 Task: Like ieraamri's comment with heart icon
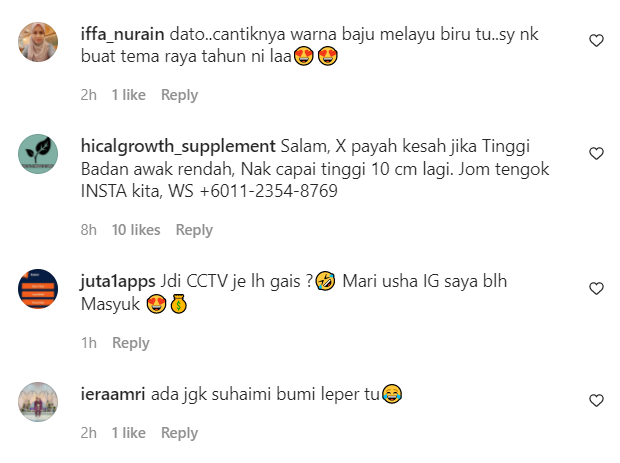click(596, 400)
